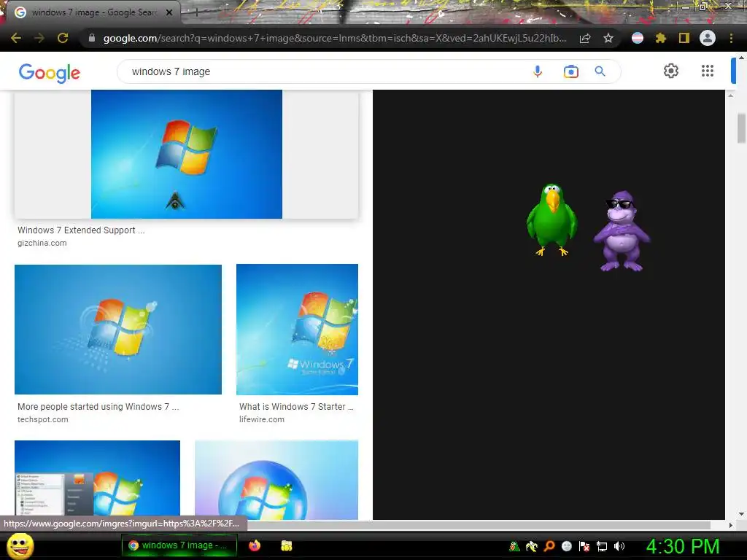Viewport: 747px width, 560px height.
Task: Open Google quick settings gear
Action: (671, 71)
